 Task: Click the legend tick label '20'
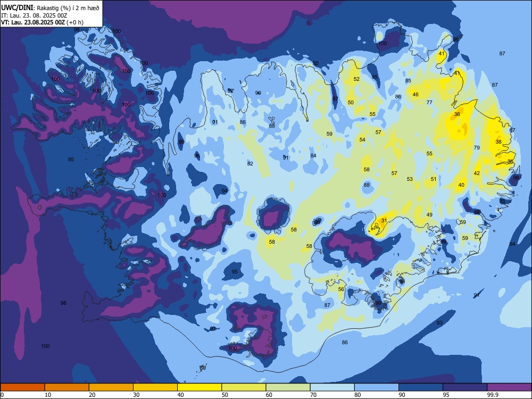[92, 395]
